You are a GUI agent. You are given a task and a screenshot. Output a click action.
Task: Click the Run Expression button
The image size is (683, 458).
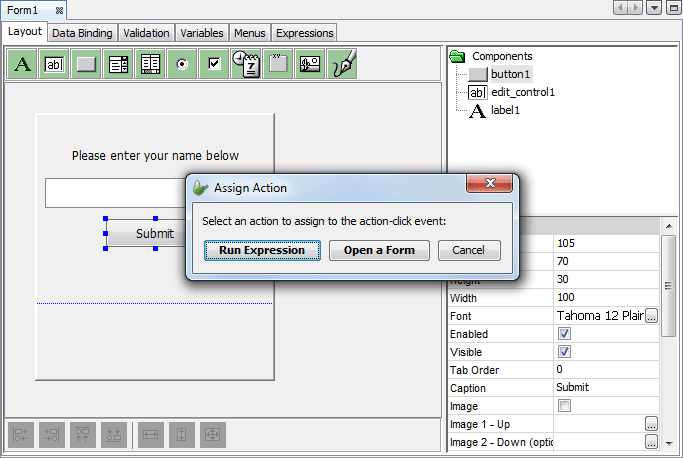click(x=262, y=250)
